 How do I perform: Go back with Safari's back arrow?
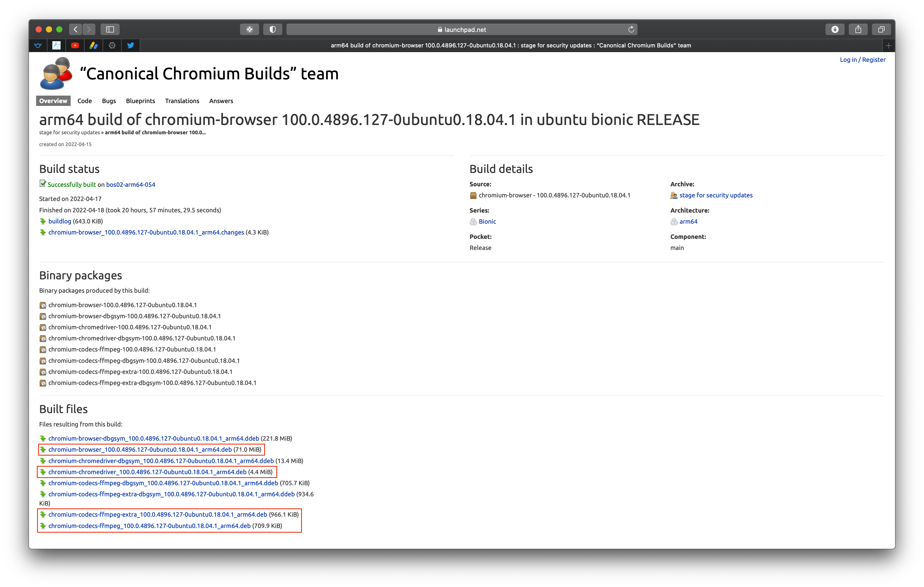[x=76, y=29]
